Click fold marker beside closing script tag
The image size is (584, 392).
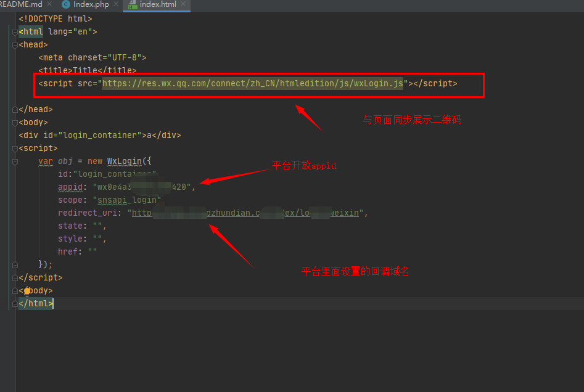[15, 278]
